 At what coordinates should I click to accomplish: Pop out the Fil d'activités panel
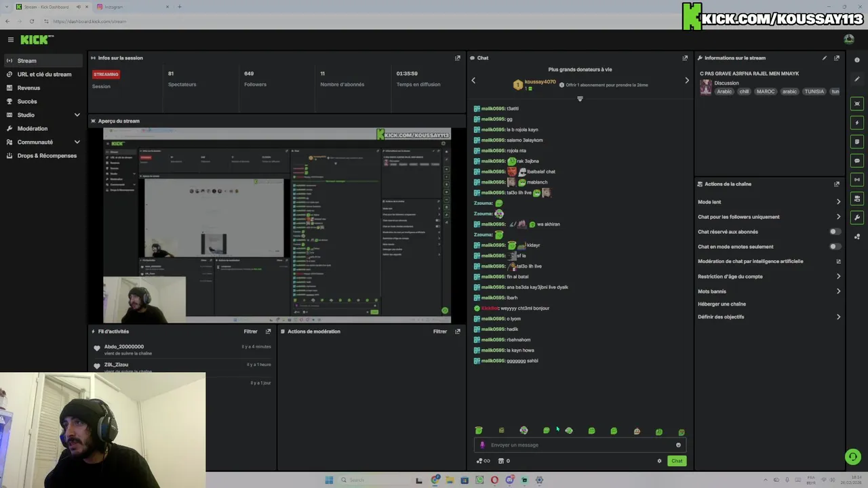(x=268, y=331)
